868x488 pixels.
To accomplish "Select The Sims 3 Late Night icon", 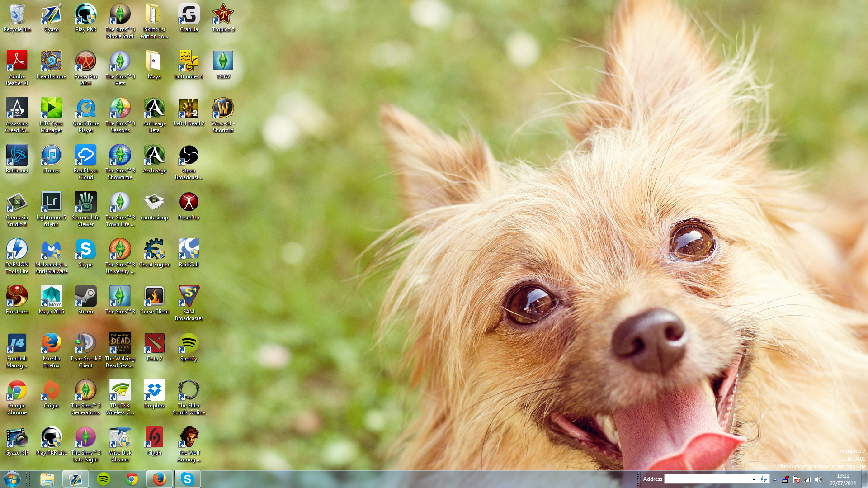I will (86, 445).
